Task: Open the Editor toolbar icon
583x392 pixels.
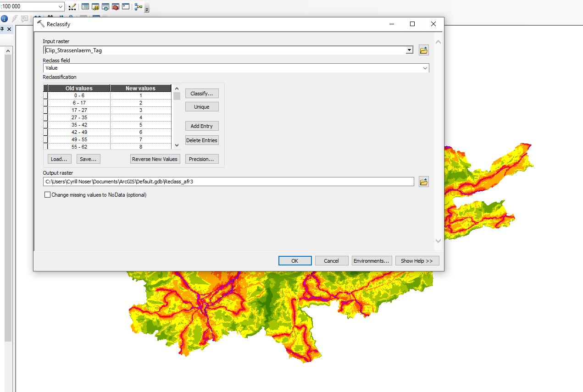Action: click(x=72, y=7)
